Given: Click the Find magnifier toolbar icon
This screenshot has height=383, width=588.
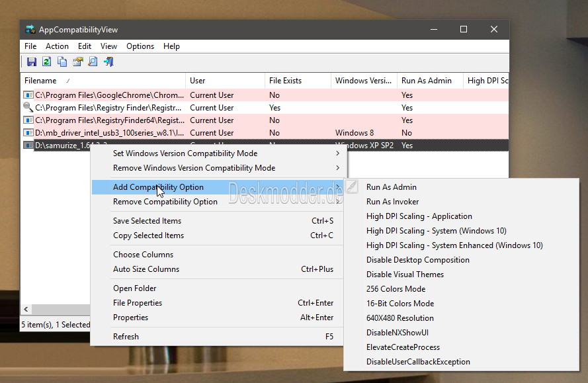Looking at the screenshot, I should click(93, 62).
